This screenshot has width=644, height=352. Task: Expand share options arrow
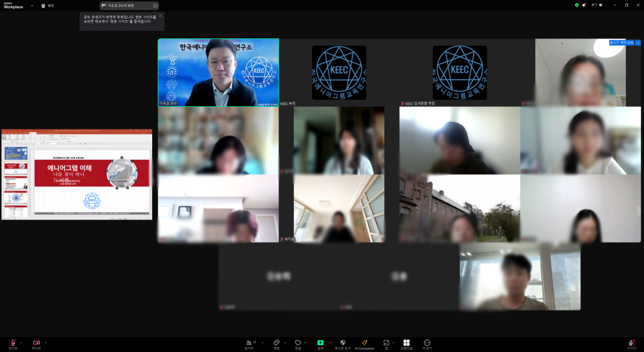330,343
